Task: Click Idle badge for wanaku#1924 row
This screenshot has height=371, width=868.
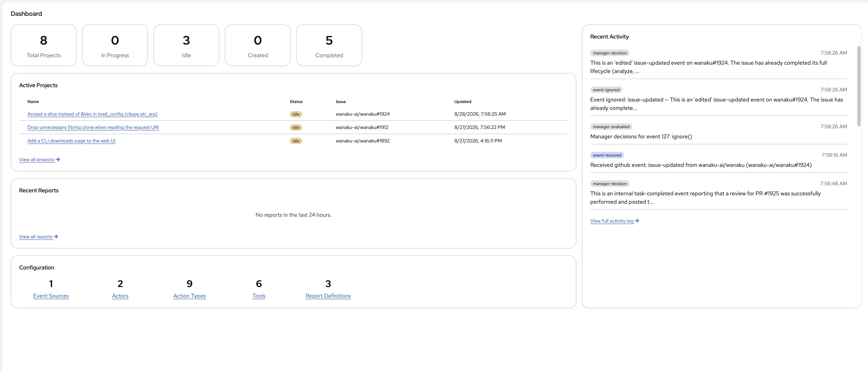Action: pyautogui.click(x=296, y=114)
